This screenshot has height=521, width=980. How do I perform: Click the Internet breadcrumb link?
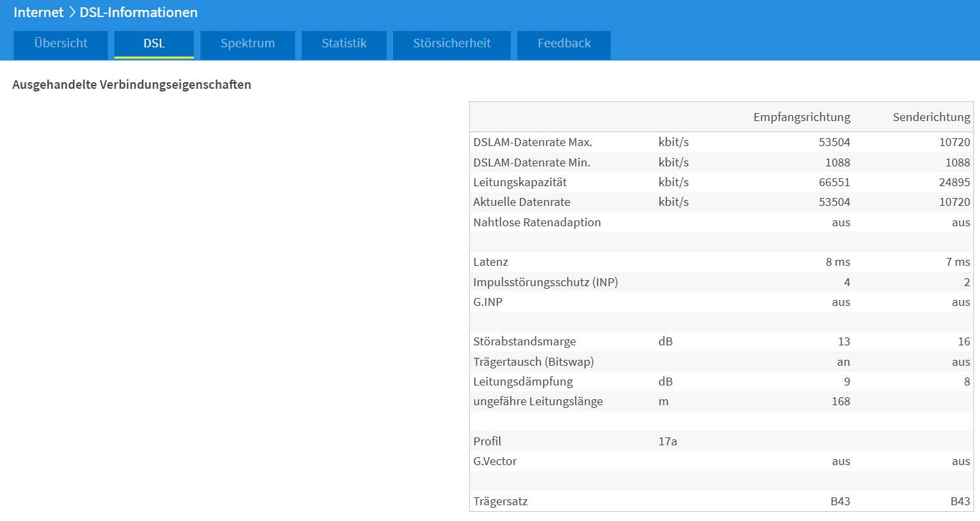[39, 12]
